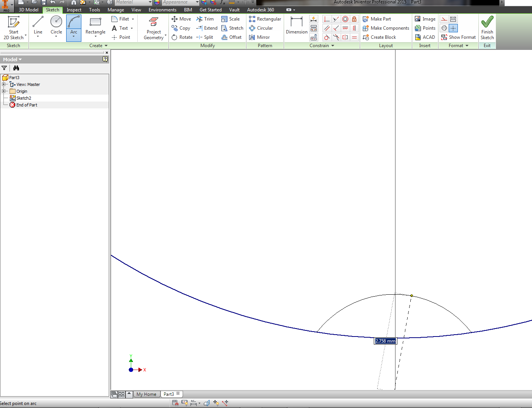Viewport: 532px width, 408px height.
Task: Toggle Slice Graphics in status bar
Action: point(206,403)
